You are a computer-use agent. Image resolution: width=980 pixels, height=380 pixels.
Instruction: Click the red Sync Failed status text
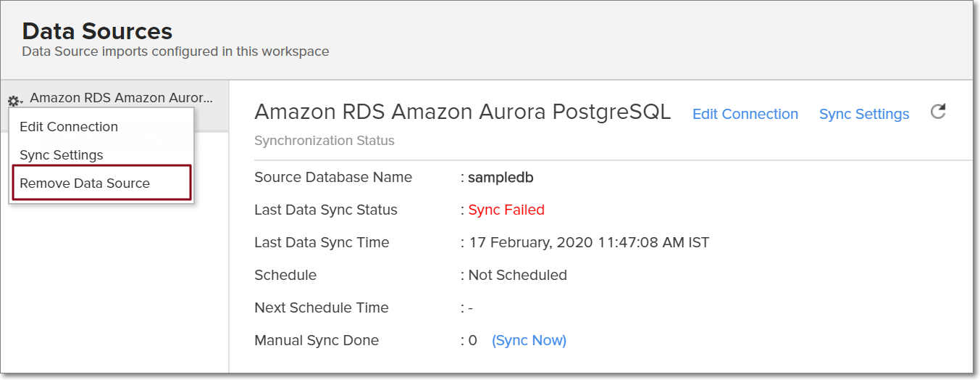506,210
